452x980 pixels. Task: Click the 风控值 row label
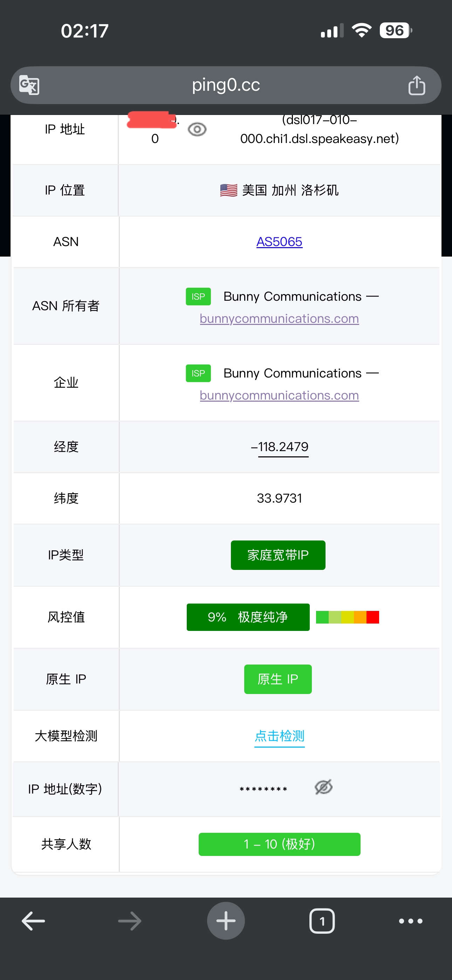(x=66, y=617)
